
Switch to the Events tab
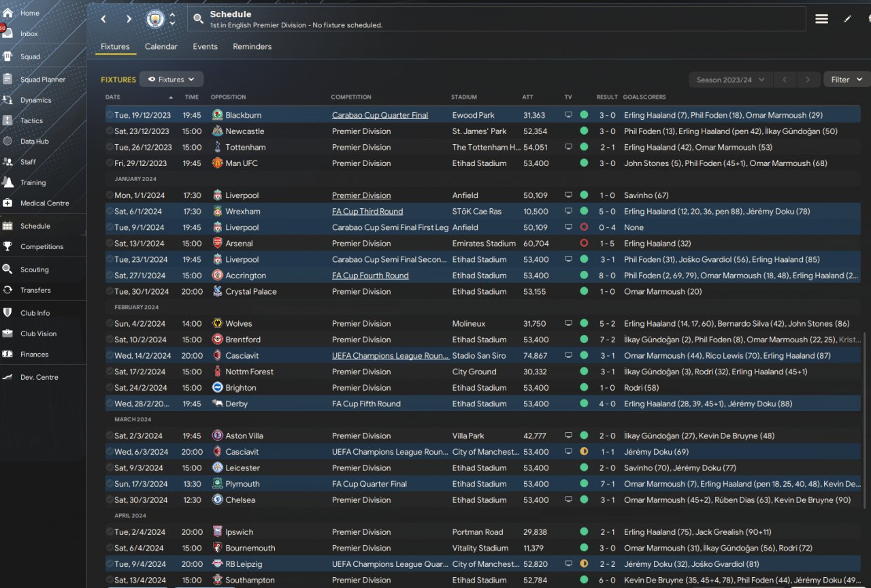click(205, 47)
